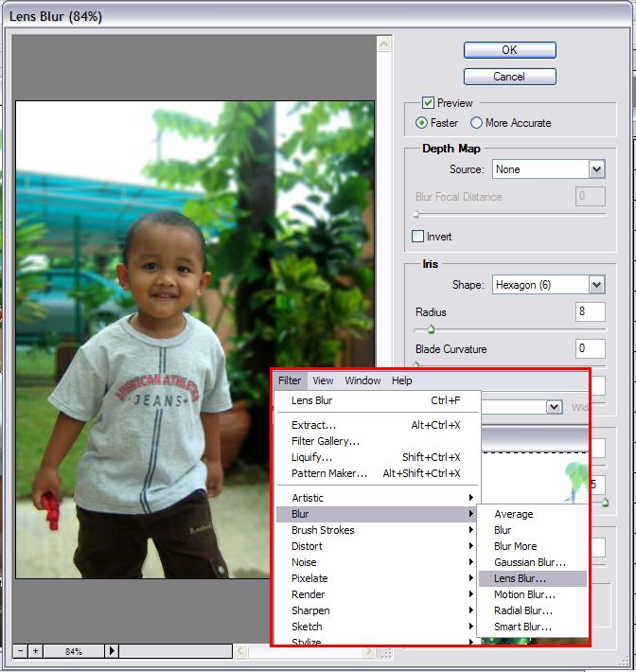
Task: Open partially hidden dropdown right of the menu
Action: click(555, 407)
